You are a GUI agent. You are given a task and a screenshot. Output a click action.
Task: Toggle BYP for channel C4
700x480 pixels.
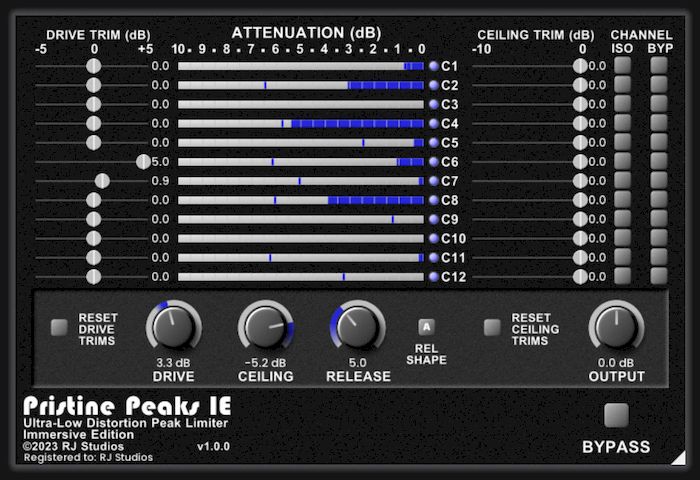point(659,124)
